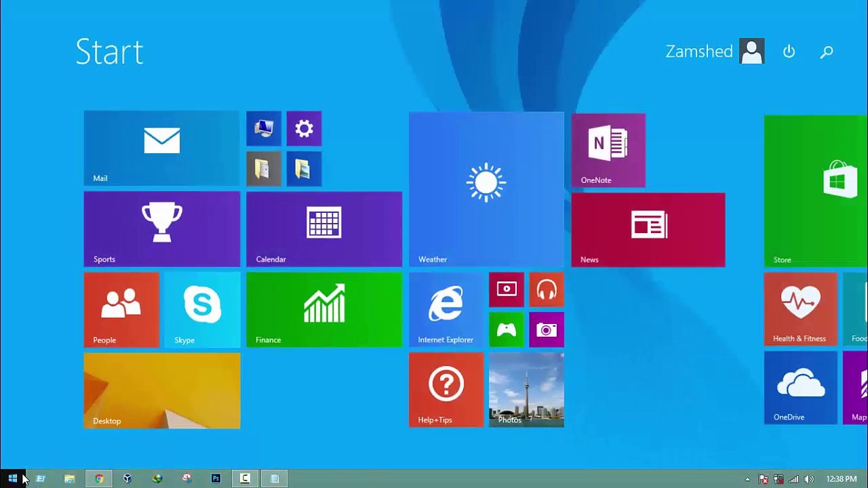The height and width of the screenshot is (488, 868).
Task: Open the Documents folder small tile
Action: 264,169
